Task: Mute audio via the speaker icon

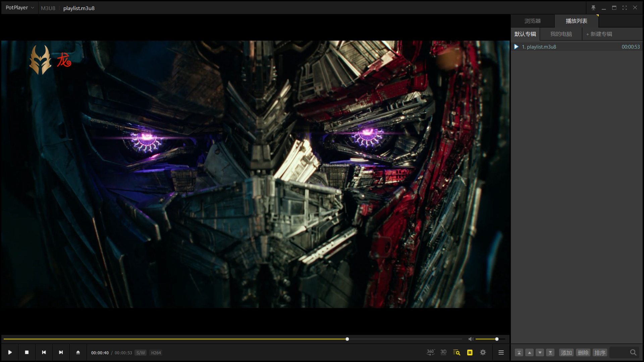Action: click(x=471, y=339)
